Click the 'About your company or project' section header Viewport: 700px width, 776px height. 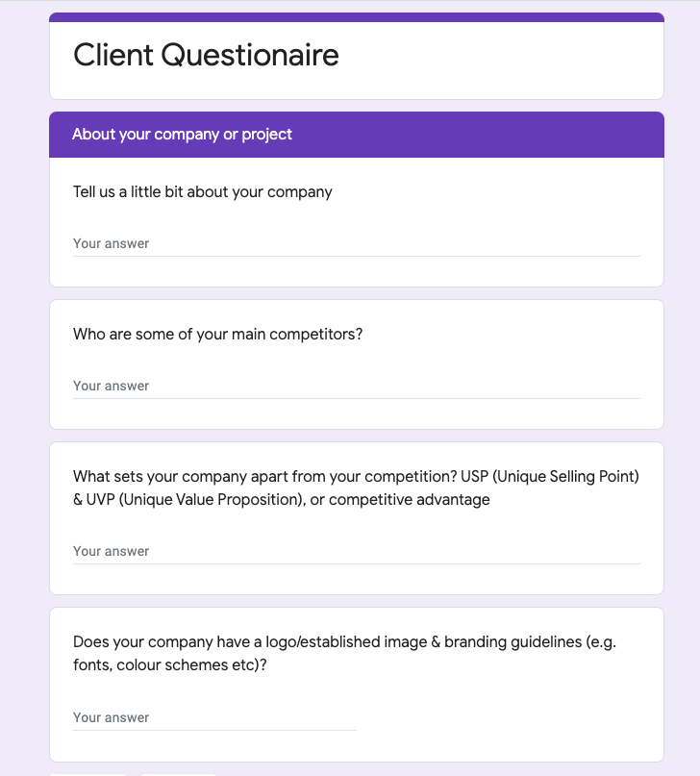coord(182,134)
